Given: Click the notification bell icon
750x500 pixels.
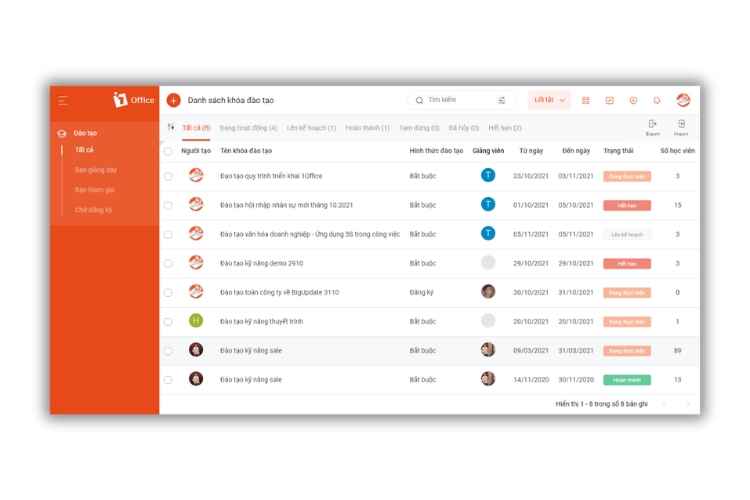Looking at the screenshot, I should (657, 101).
